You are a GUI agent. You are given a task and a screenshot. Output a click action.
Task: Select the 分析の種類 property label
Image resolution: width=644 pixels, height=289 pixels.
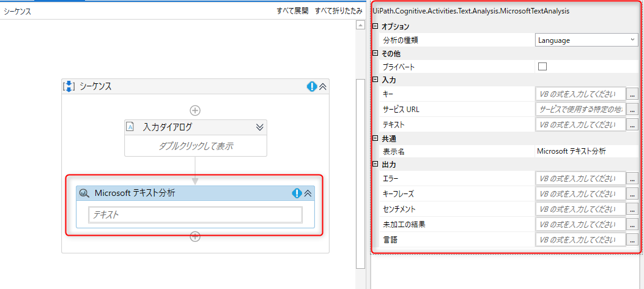pyautogui.click(x=401, y=40)
